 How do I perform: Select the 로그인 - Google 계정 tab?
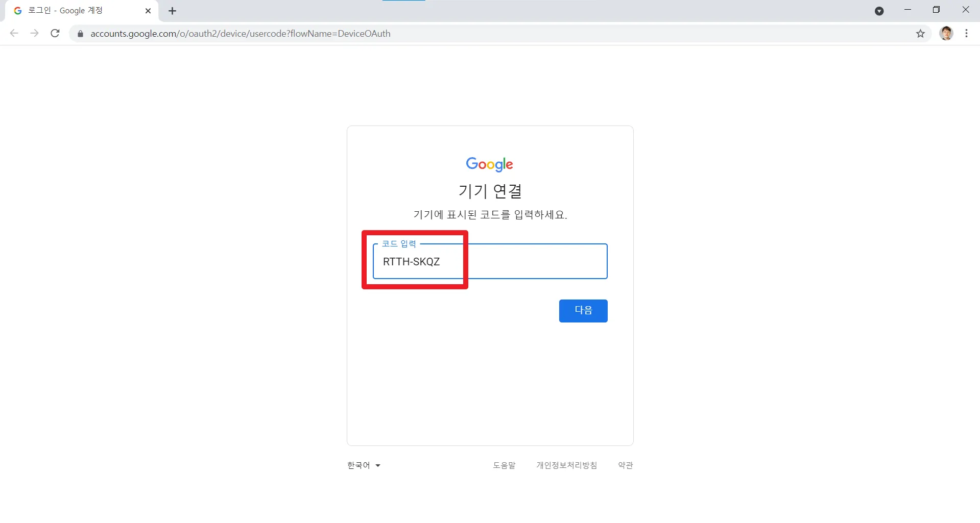click(82, 11)
